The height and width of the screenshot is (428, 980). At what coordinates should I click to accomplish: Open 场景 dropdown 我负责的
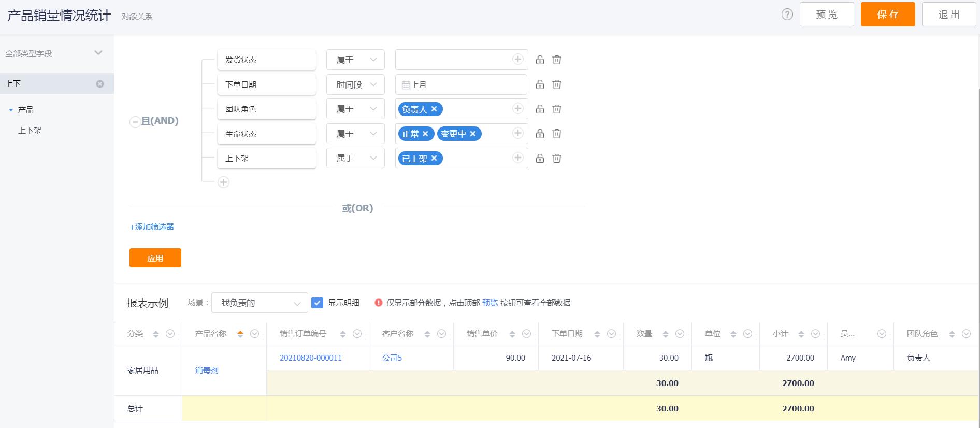coord(260,303)
